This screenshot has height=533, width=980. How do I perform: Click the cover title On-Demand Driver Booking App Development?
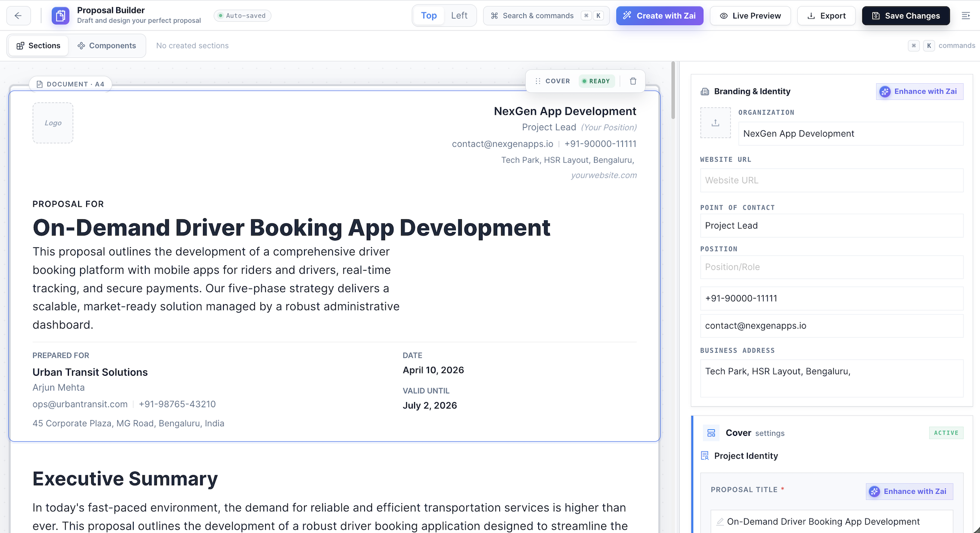[291, 228]
